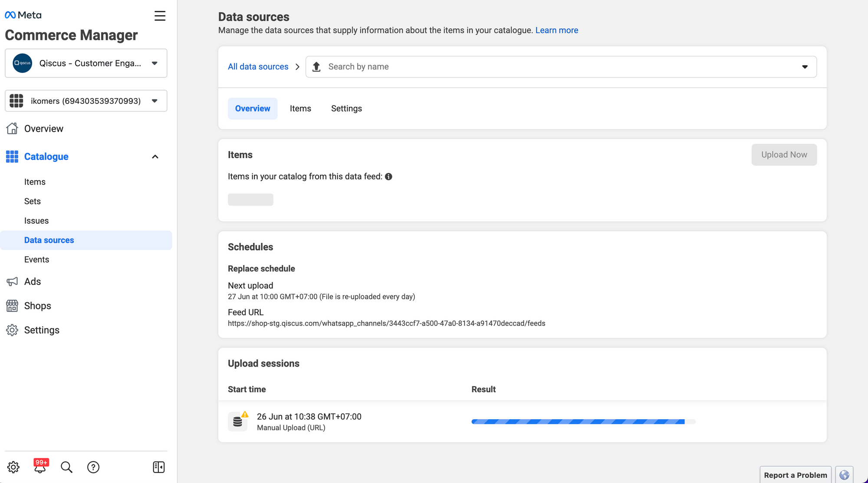The height and width of the screenshot is (483, 868).
Task: Click the bottom-left settings gear icon
Action: point(13,467)
